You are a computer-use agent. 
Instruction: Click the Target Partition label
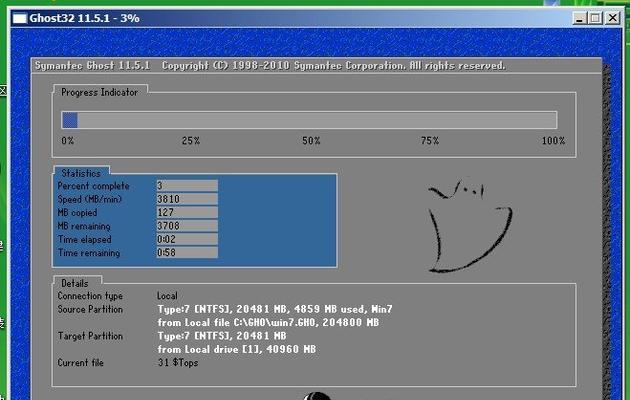90,336
